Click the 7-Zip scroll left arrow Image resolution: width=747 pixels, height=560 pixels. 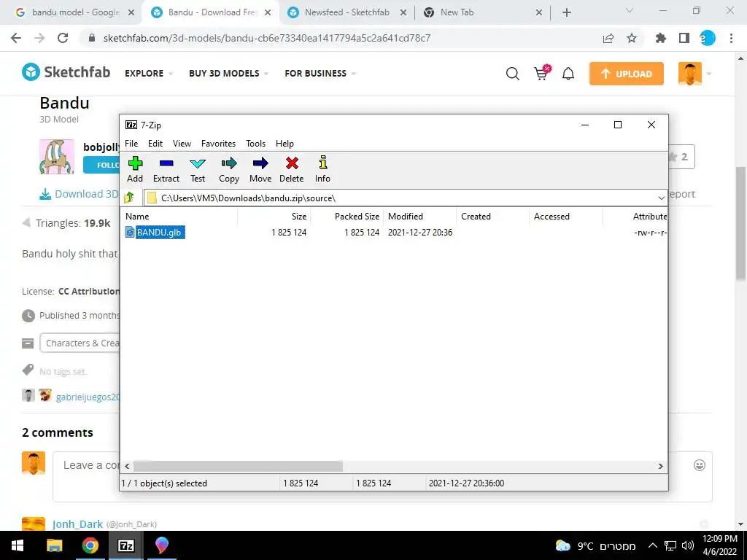point(127,466)
